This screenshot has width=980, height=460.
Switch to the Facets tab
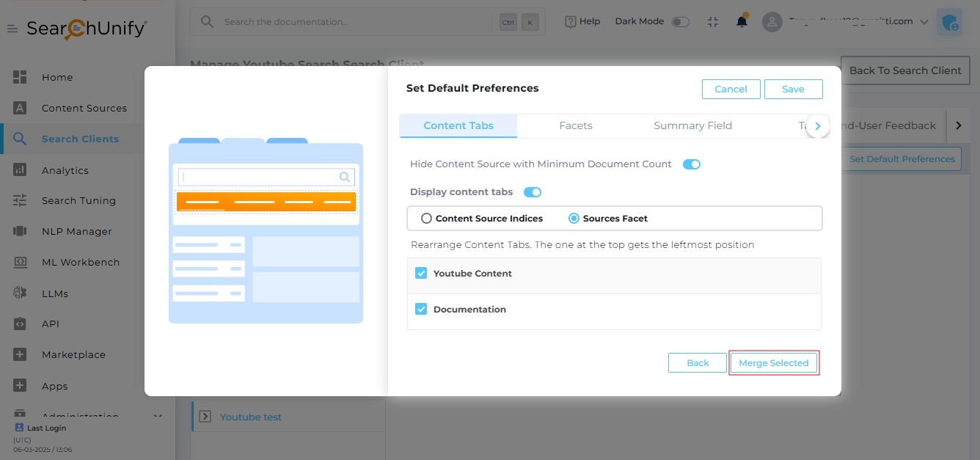click(x=575, y=125)
